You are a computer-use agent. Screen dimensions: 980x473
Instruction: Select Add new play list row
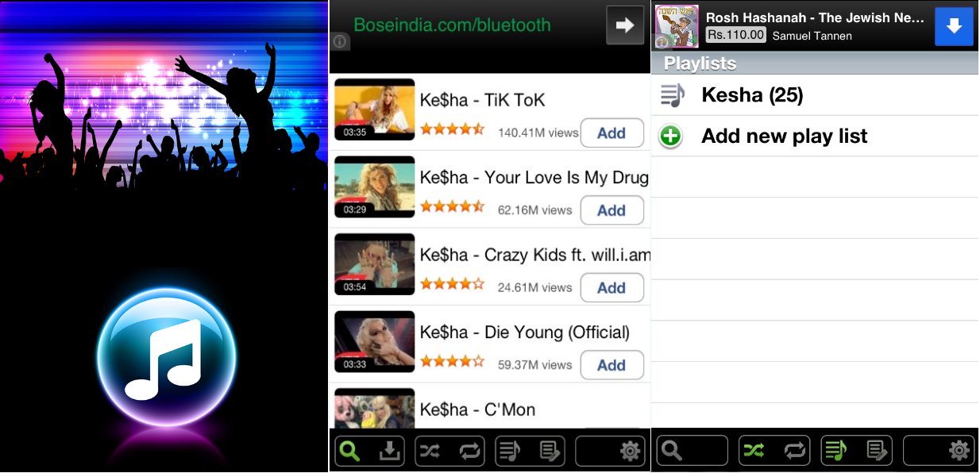pyautogui.click(x=815, y=137)
